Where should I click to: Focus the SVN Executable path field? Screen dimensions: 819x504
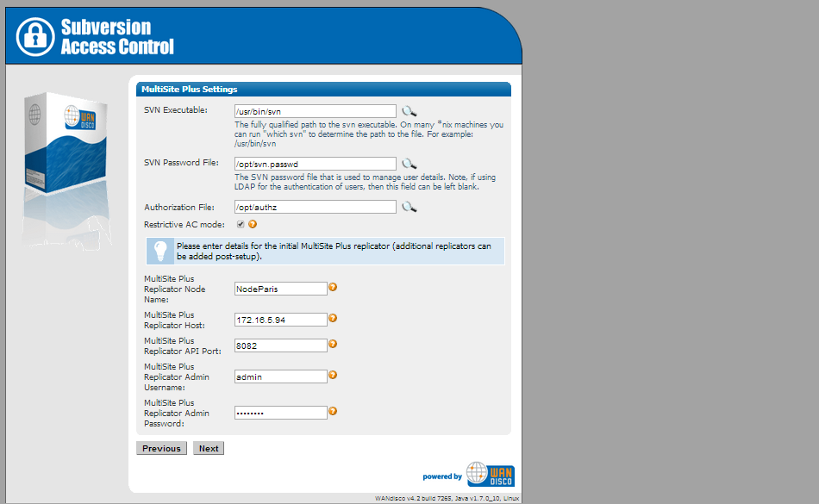(315, 111)
